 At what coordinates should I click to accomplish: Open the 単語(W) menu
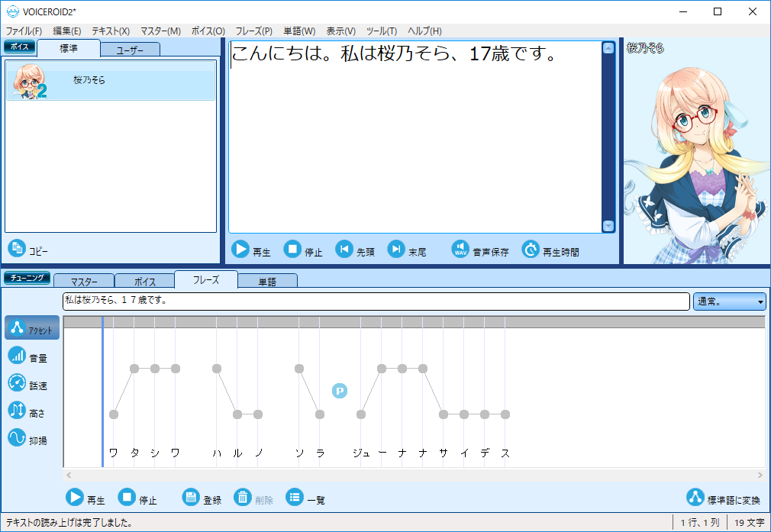(299, 31)
